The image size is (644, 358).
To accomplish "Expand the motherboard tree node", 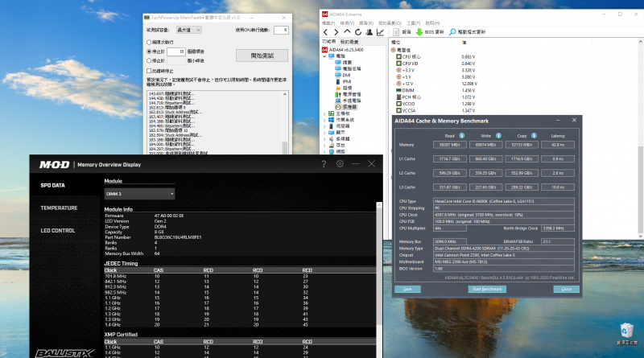I will [324, 113].
